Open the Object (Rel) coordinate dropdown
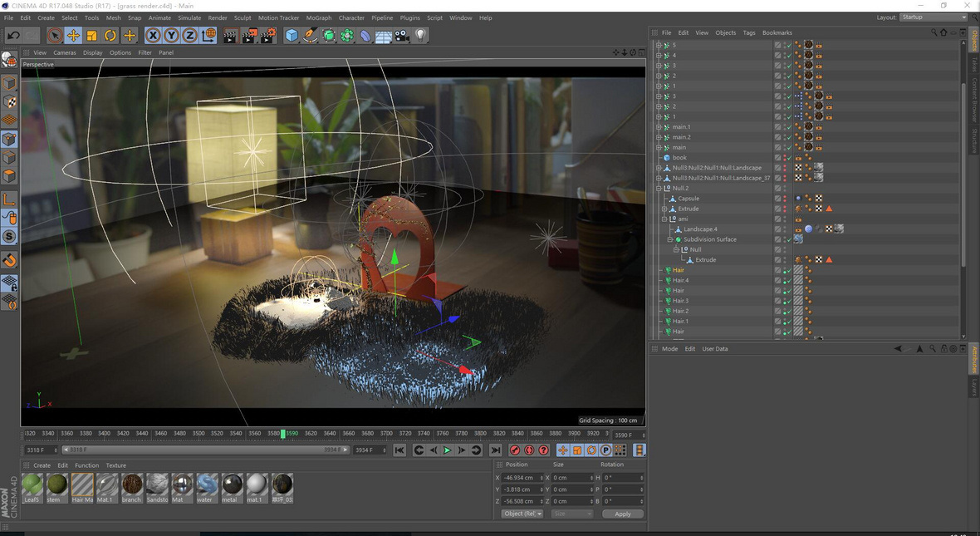980x536 pixels. [x=522, y=514]
